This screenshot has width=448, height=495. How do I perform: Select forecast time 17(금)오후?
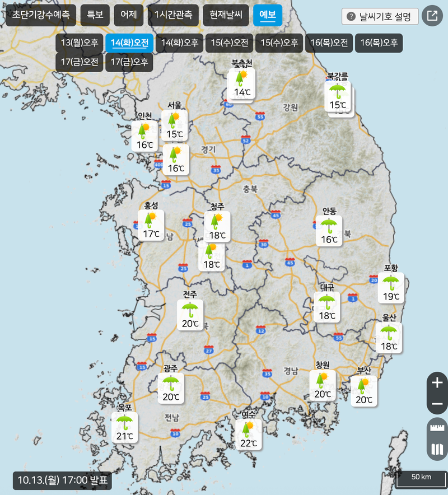click(129, 62)
